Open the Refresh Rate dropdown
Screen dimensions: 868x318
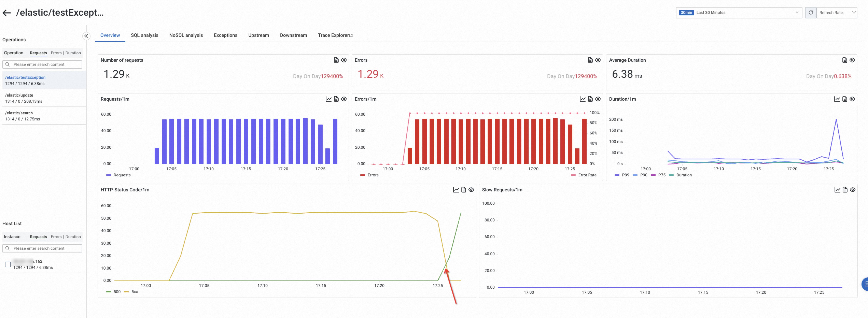point(837,12)
